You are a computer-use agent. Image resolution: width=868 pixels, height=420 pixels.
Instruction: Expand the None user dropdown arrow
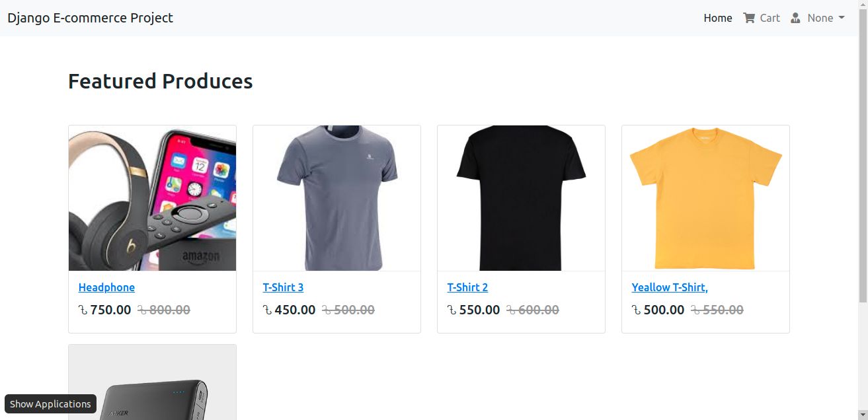pos(842,18)
